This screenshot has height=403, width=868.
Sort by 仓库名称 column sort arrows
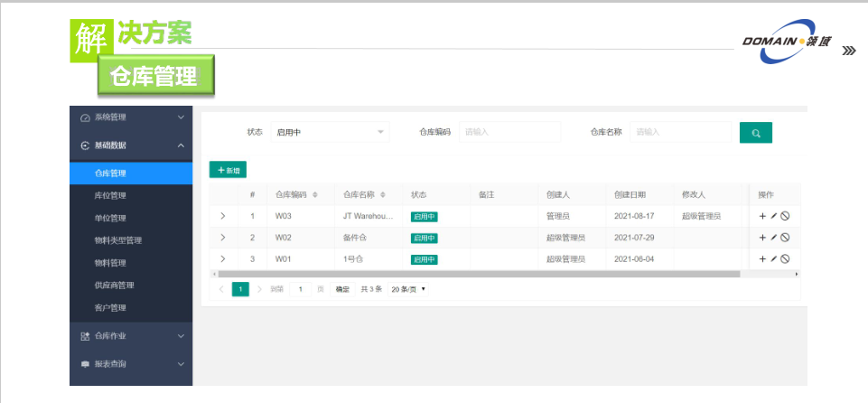point(383,195)
